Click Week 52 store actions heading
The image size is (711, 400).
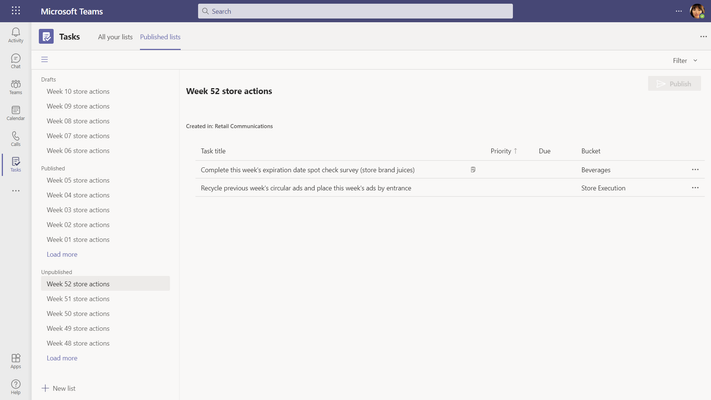click(229, 91)
